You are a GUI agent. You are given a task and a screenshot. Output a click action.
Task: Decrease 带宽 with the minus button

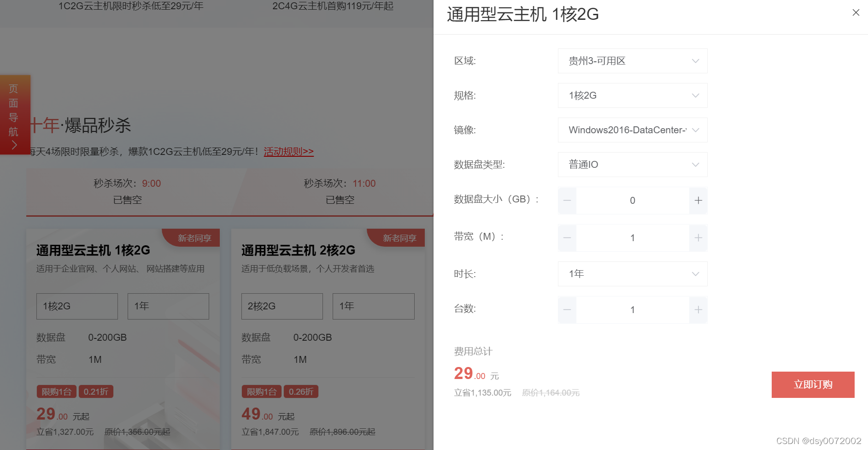point(567,238)
